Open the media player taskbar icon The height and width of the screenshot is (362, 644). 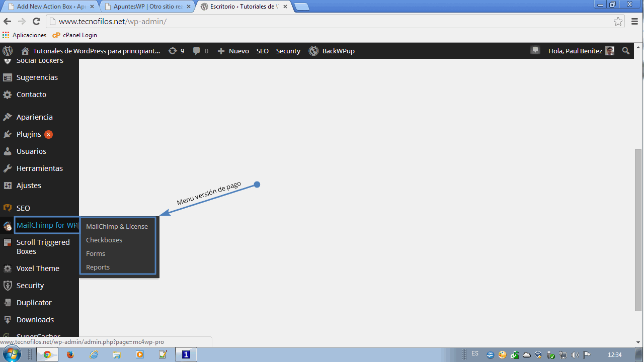(140, 354)
